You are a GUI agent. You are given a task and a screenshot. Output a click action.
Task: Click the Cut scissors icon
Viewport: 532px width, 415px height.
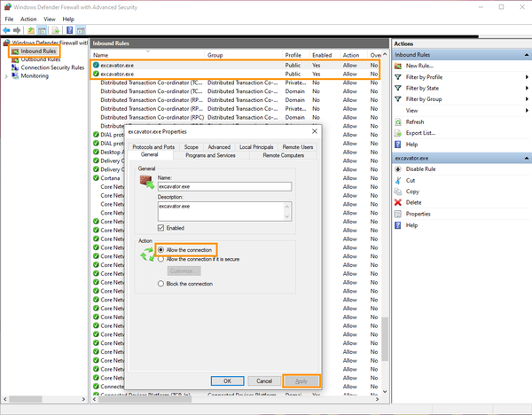click(x=398, y=180)
